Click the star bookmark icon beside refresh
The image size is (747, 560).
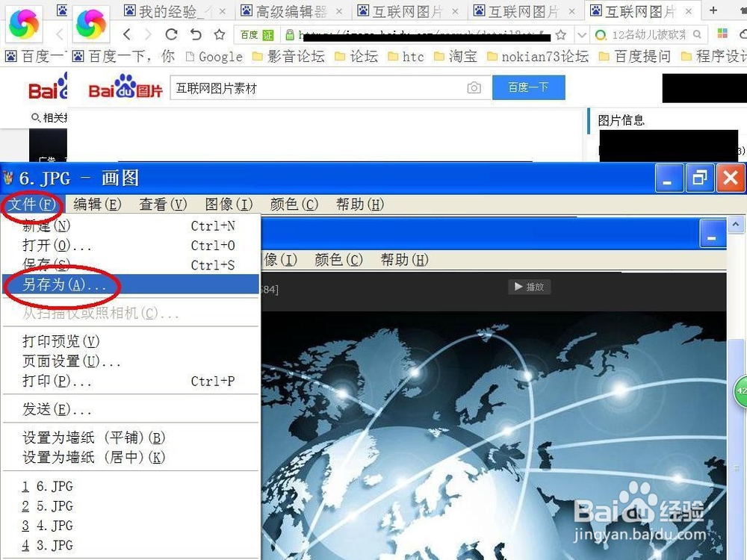(x=219, y=34)
